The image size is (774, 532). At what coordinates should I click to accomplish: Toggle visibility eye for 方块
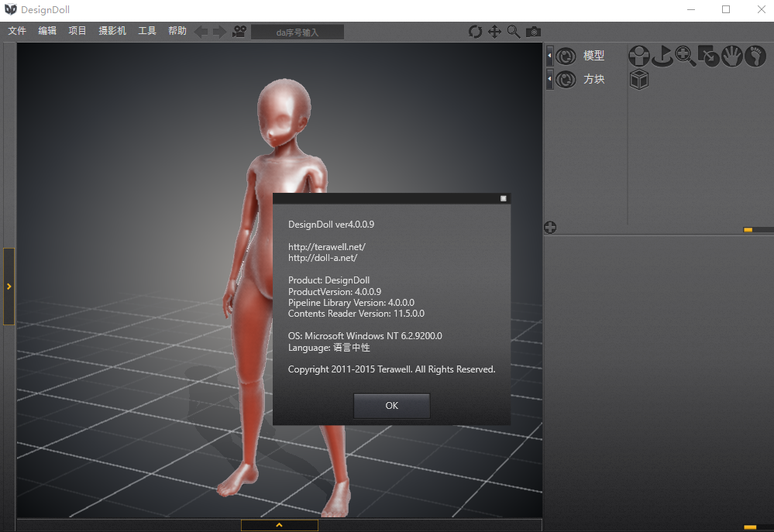tap(566, 79)
